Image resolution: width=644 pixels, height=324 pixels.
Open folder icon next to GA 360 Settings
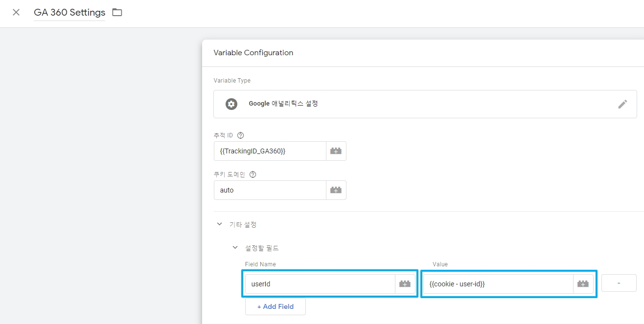coord(117,12)
